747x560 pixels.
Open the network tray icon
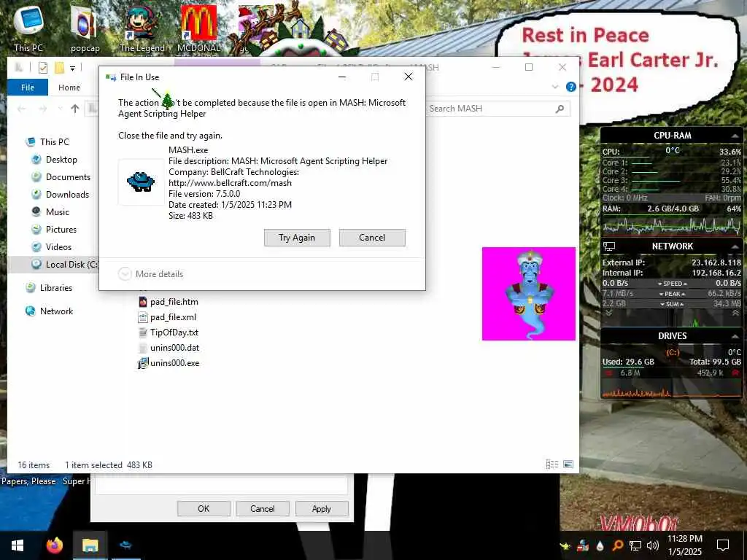[x=635, y=545]
